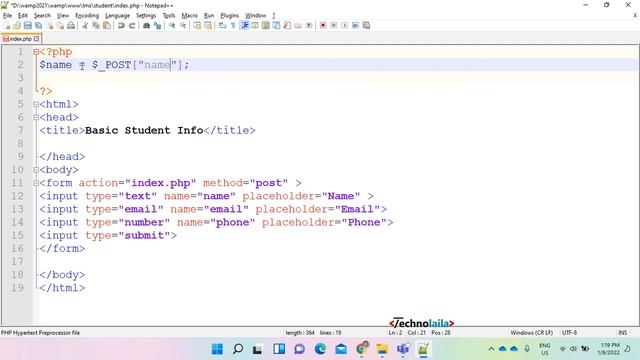640x360 pixels.
Task: Click the Close All documents toolbar icon
Action: tap(60, 25)
